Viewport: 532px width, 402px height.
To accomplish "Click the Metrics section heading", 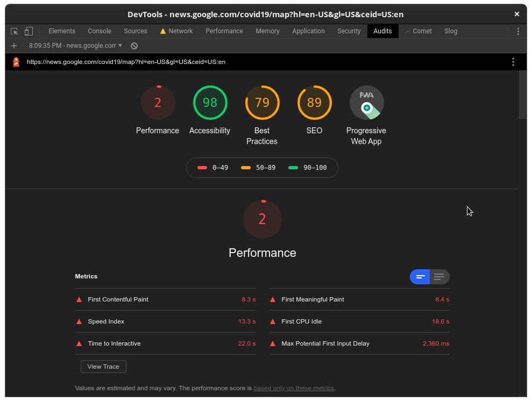I will pos(86,276).
